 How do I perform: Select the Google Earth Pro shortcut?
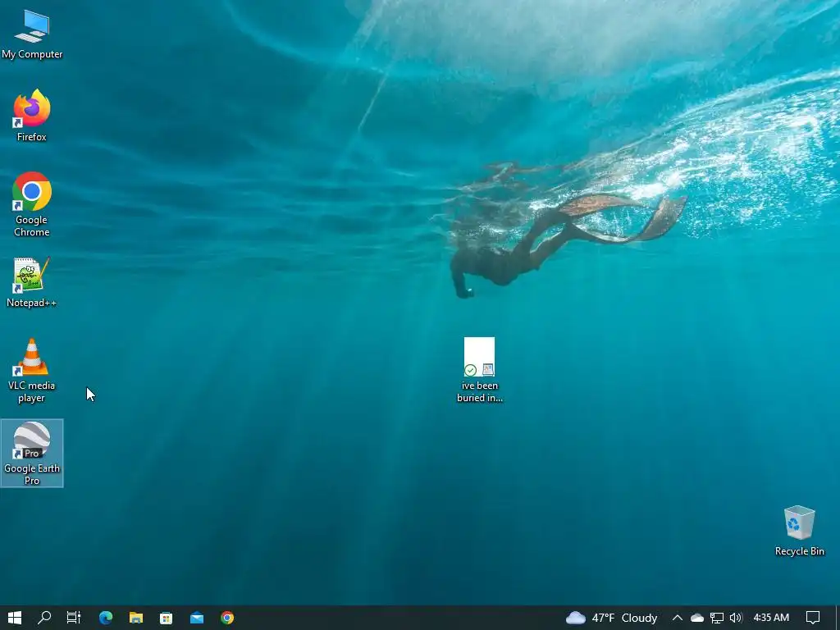32,453
